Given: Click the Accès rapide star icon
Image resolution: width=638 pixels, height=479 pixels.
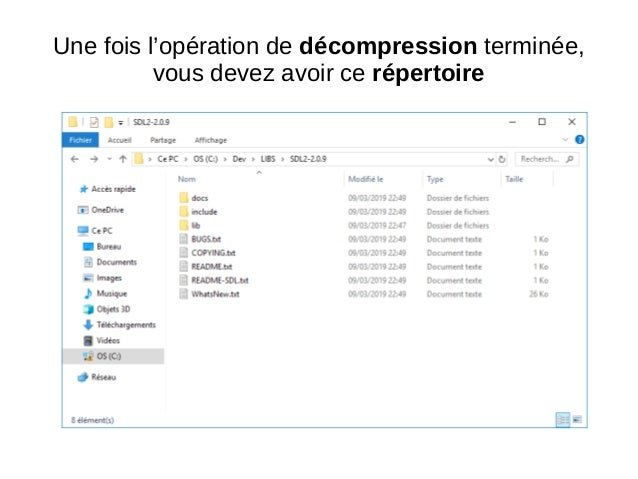Looking at the screenshot, I should 83,189.
